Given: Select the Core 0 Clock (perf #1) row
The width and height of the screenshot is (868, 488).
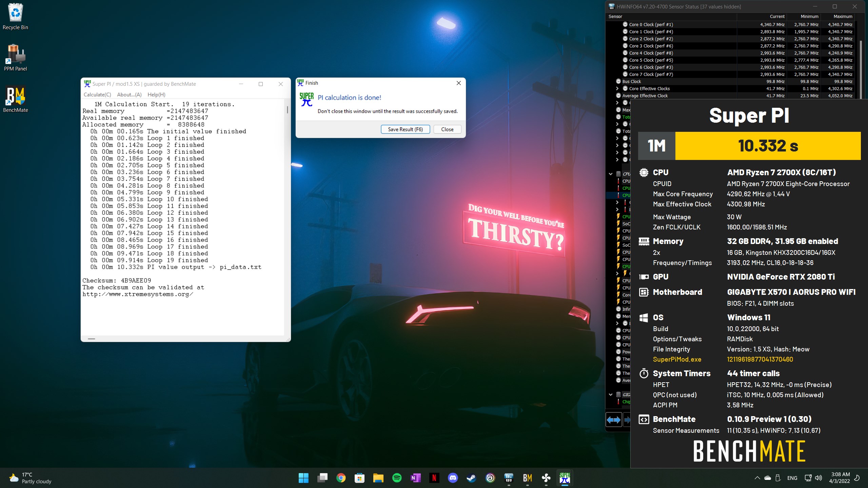Looking at the screenshot, I should (x=731, y=24).
